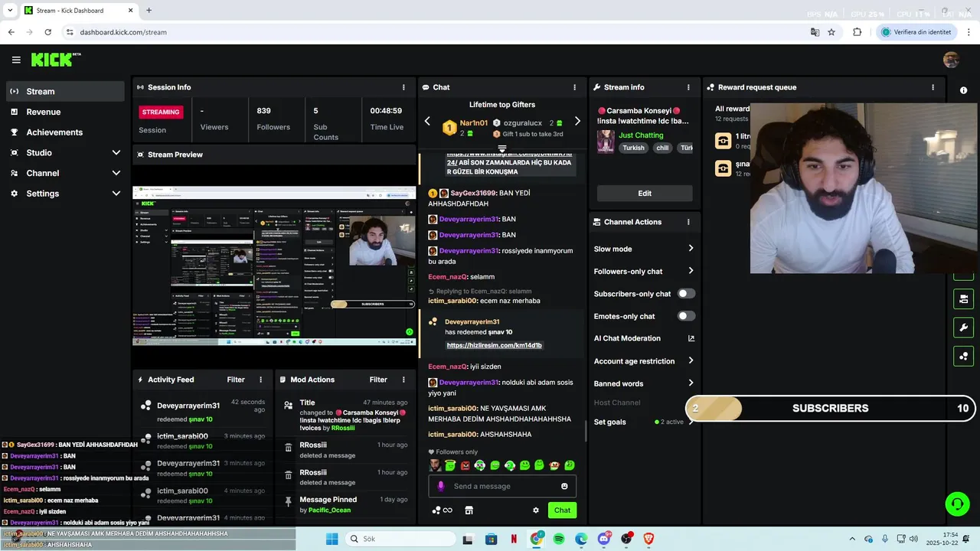Open the shop icon below chat input

[x=469, y=510]
